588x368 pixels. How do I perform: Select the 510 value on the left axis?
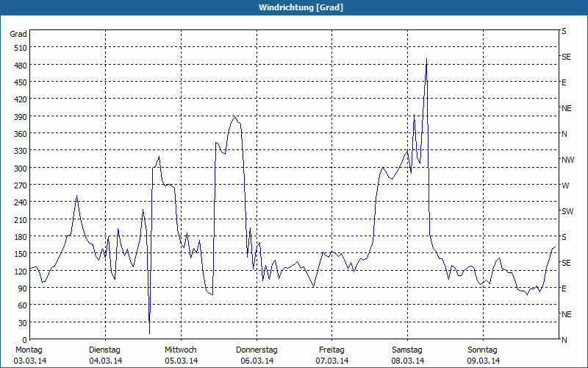click(18, 48)
